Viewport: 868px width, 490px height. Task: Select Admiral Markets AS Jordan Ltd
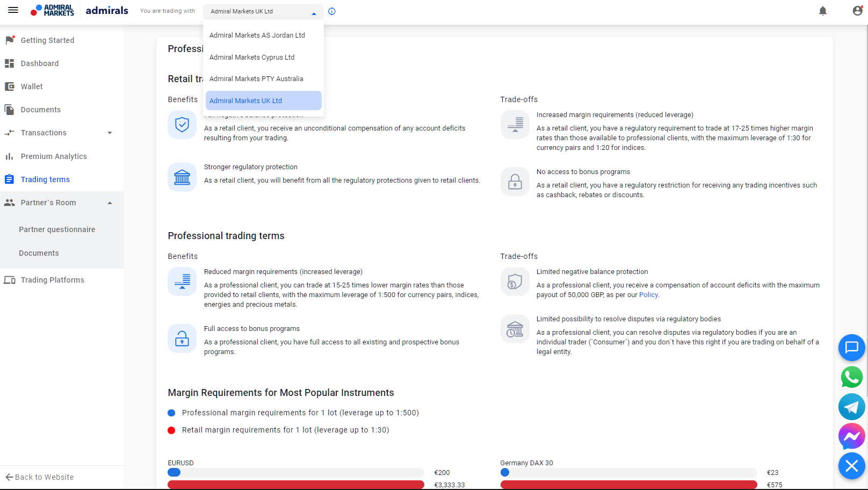click(264, 35)
